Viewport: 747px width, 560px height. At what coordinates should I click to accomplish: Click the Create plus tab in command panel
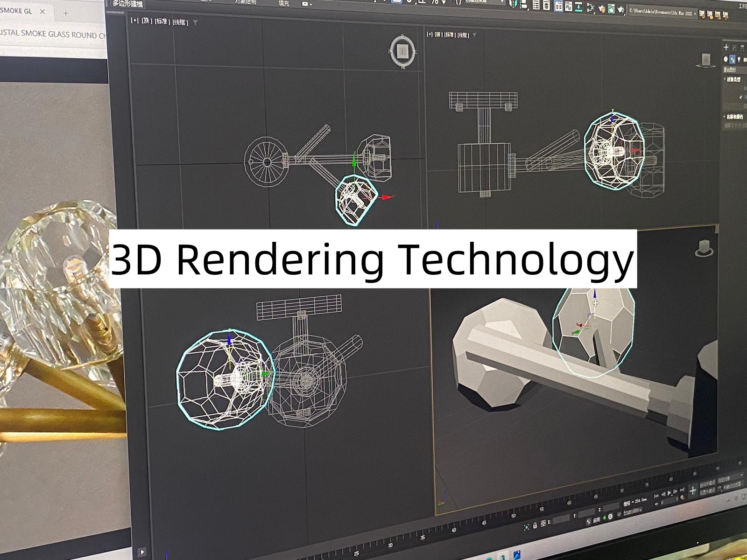[x=726, y=47]
